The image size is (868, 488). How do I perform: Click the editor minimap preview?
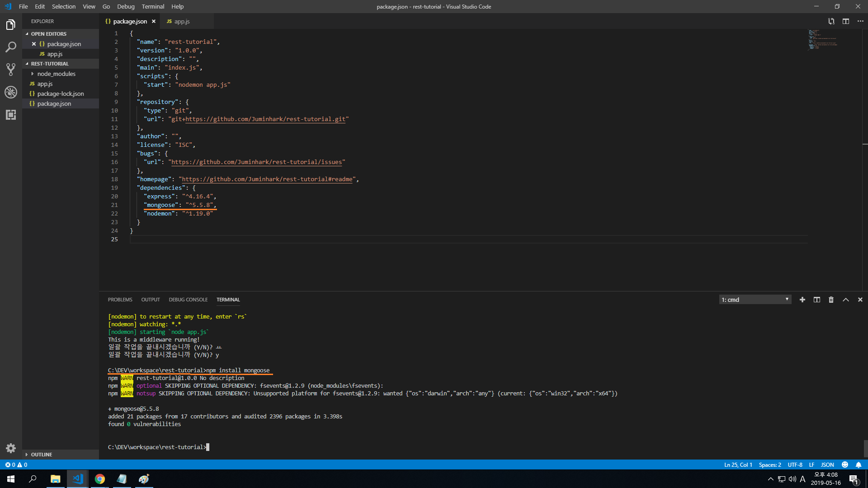click(x=823, y=39)
